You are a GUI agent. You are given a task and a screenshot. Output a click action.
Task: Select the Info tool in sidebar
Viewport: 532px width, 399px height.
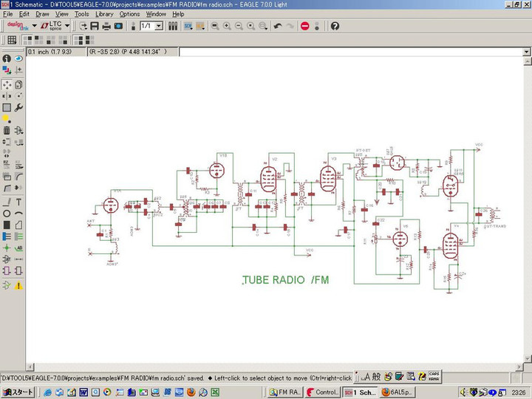pos(7,58)
